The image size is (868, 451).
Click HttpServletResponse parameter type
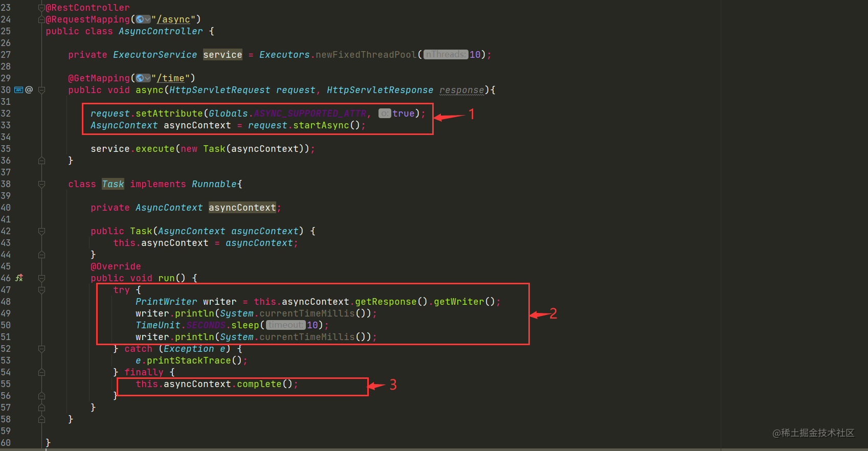[380, 90]
